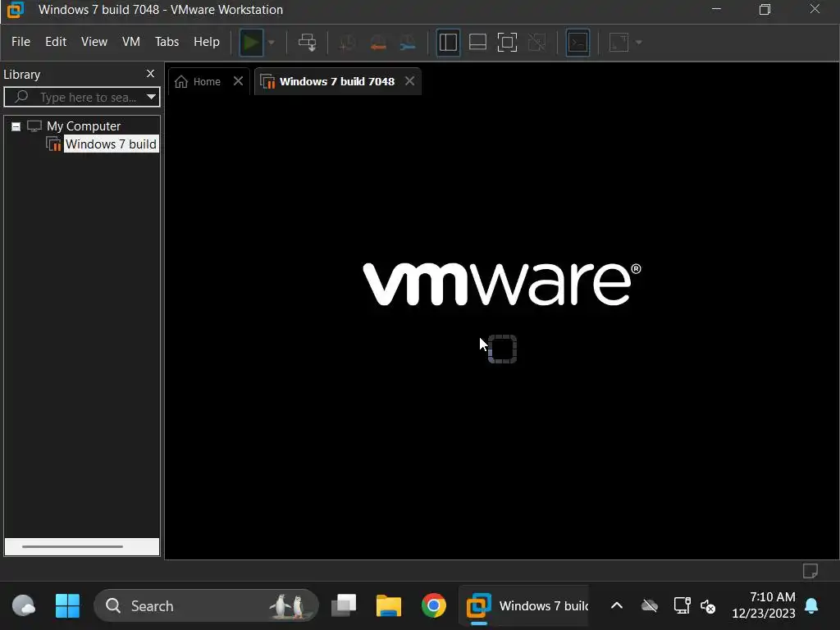The image size is (840, 630).
Task: Open Task View on the taskbar
Action: pos(344,606)
